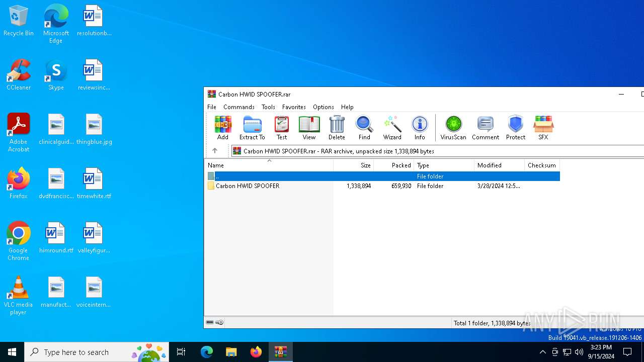Click the Delete toolbar icon
This screenshot has width=644, height=362.
pos(337,128)
